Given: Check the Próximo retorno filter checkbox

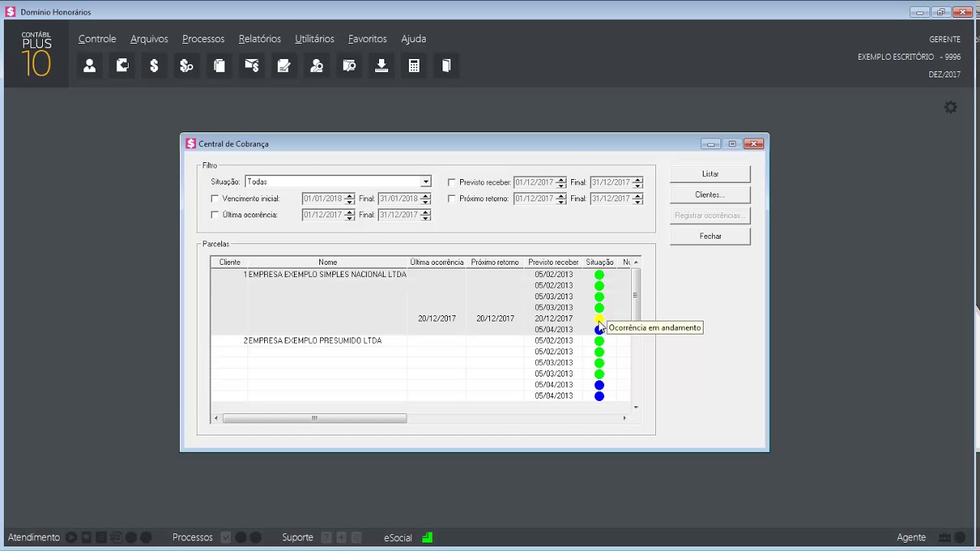Looking at the screenshot, I should 452,199.
